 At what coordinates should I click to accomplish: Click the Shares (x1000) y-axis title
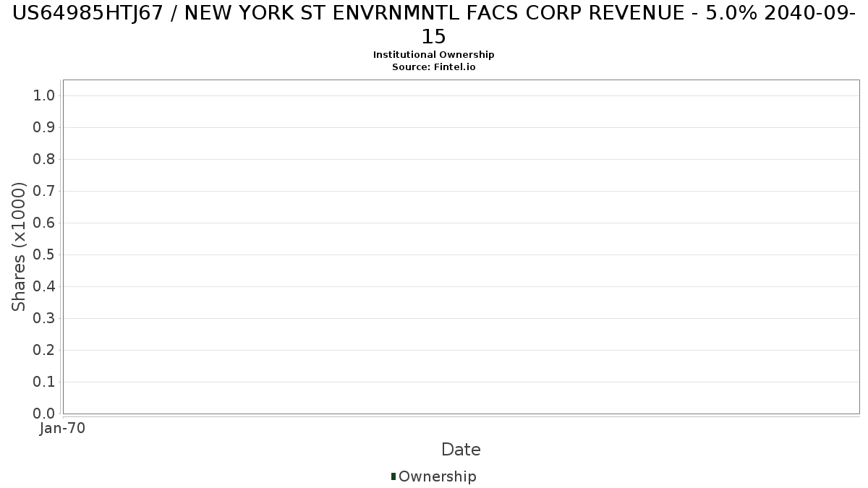tap(19, 247)
